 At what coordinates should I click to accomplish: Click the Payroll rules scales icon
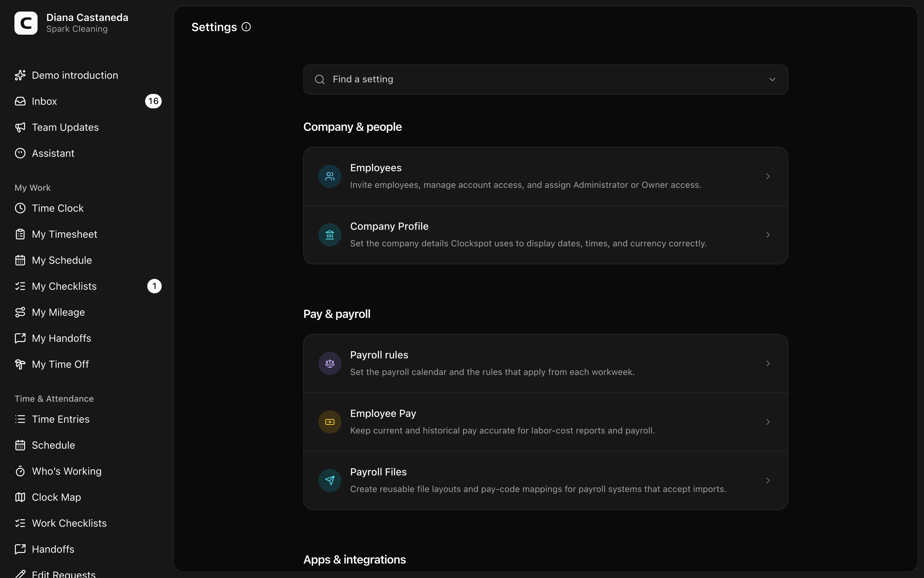(x=330, y=364)
